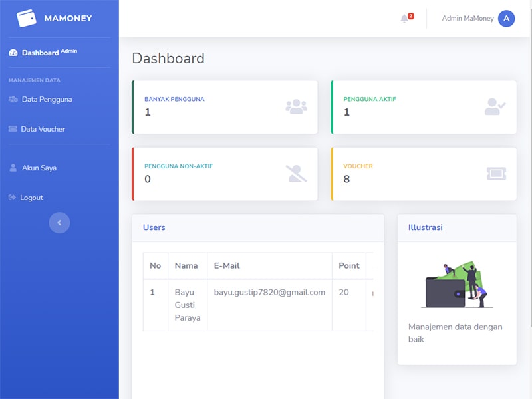The image size is (532, 399).
Task: Click the Illustrasi panel heading
Action: coord(425,227)
